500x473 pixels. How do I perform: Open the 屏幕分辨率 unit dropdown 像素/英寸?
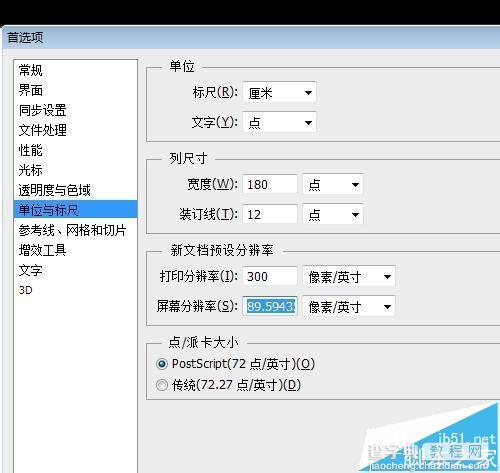[x=349, y=306]
